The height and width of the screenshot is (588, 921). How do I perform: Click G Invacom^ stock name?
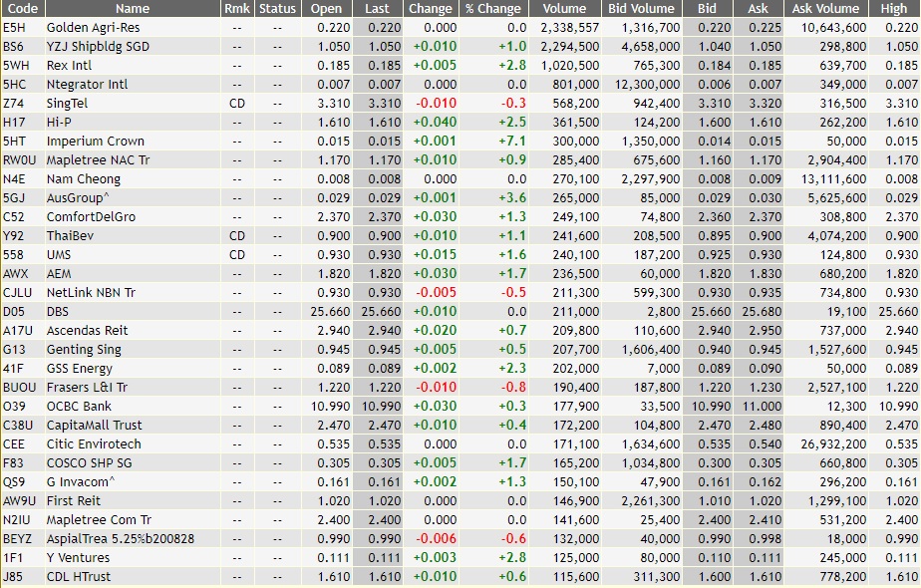click(x=81, y=481)
